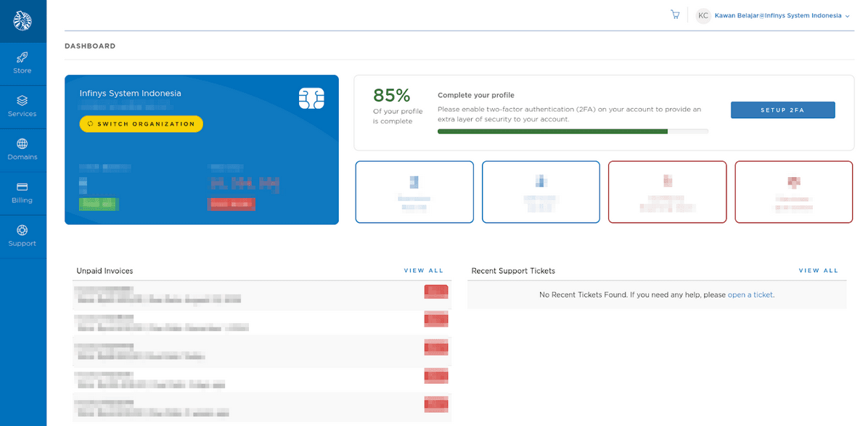Screen dimensions: 868x426
Task: Select the first blue summary card
Action: point(414,192)
